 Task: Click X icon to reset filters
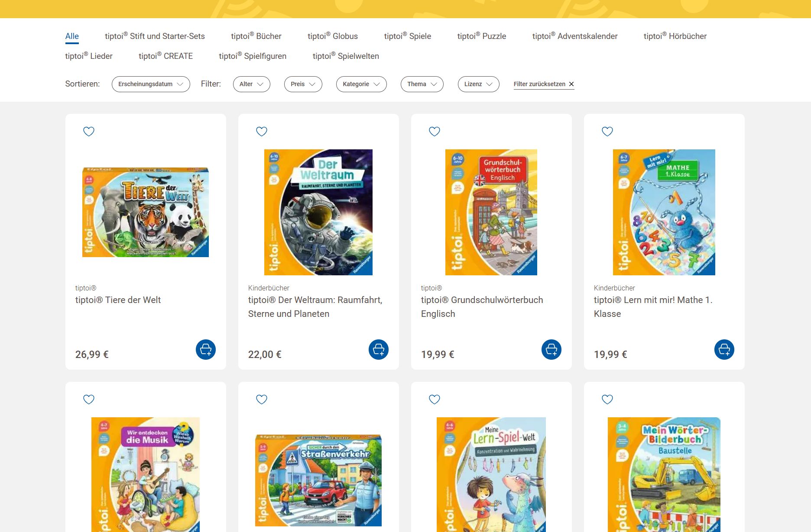point(571,84)
